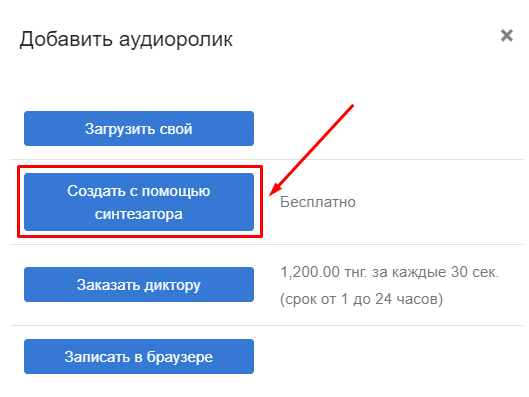Click the Загрузить свой button
This screenshot has height=397, width=529.
tap(139, 129)
